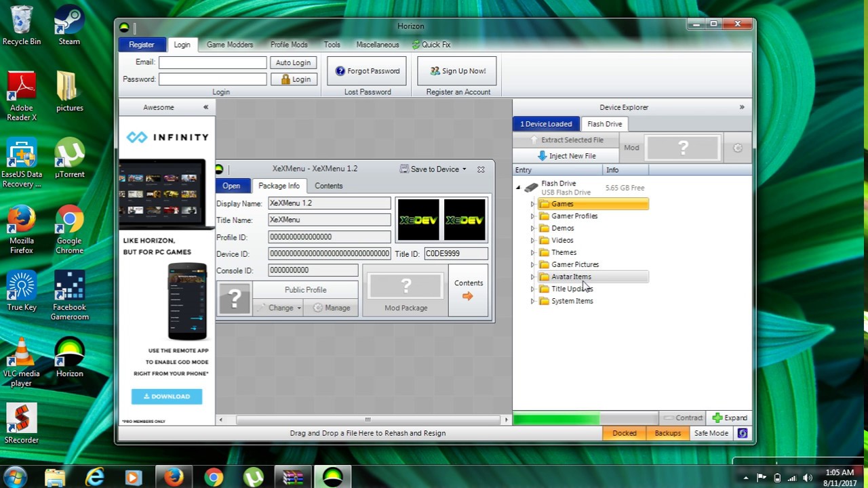
Task: Select the Avatar Items folder
Action: pyautogui.click(x=593, y=277)
